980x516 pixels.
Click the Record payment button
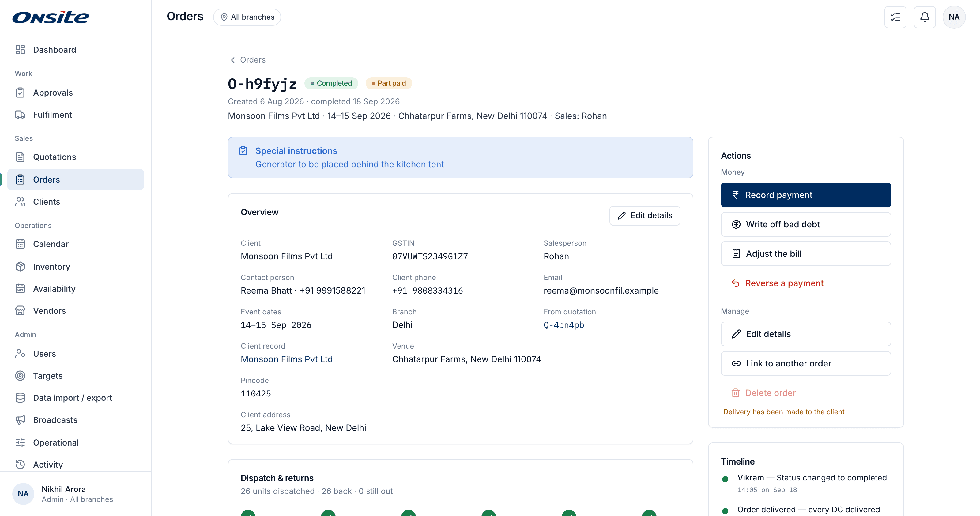(805, 195)
